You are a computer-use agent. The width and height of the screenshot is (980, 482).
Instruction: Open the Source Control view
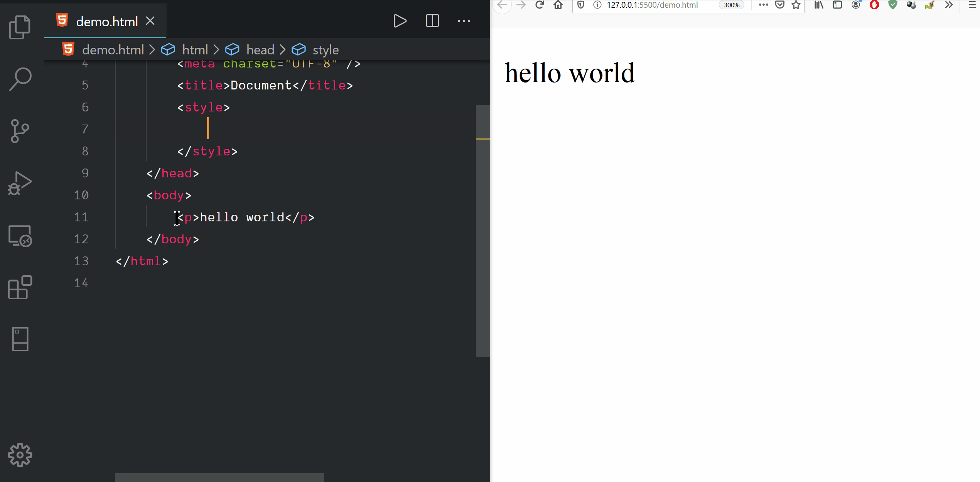point(20,131)
